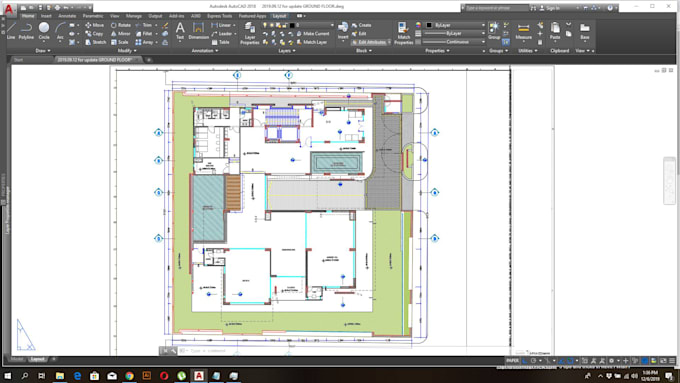The image size is (680, 383).
Task: Click Edit block button
Action: [x=359, y=33]
